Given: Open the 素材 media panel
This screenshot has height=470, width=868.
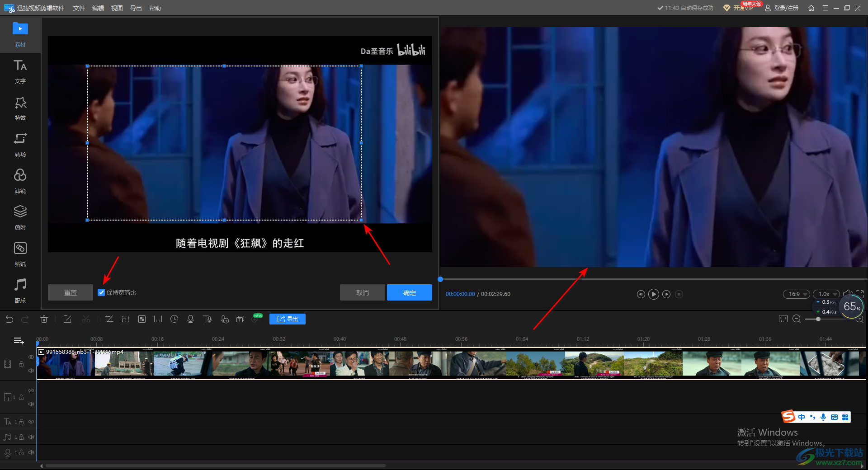Looking at the screenshot, I should pos(20,34).
